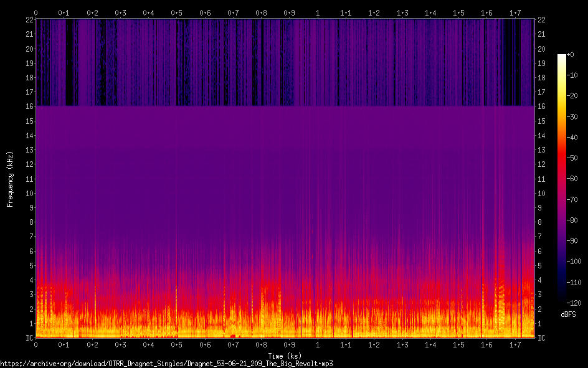The height and width of the screenshot is (368, 588).
Task: Click the 1.2 time tick on top axis
Action: tap(374, 12)
